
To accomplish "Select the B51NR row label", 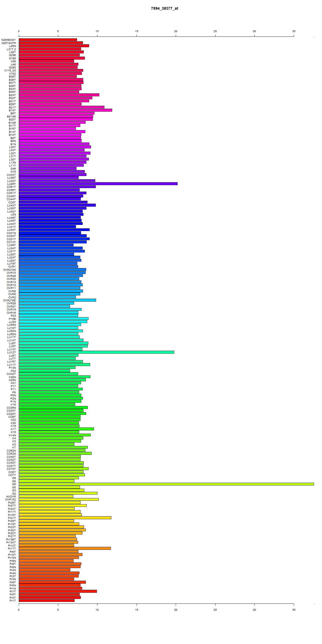I will [11, 116].
